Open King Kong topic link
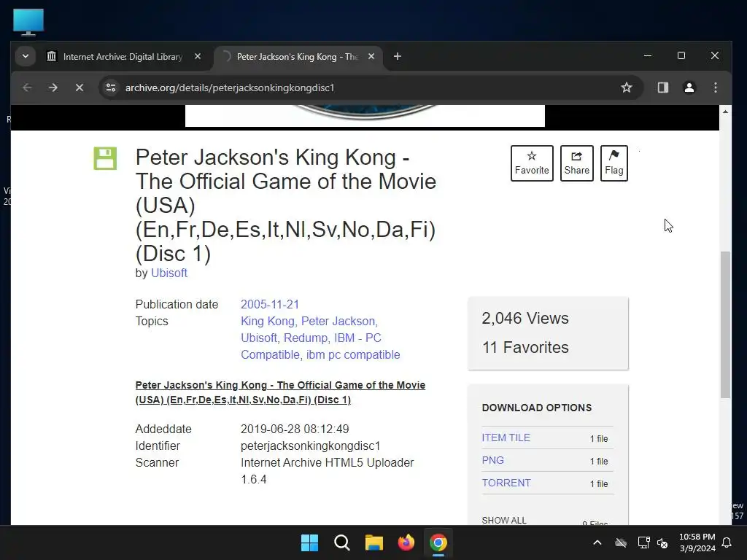The width and height of the screenshot is (747, 560). pyautogui.click(x=267, y=321)
